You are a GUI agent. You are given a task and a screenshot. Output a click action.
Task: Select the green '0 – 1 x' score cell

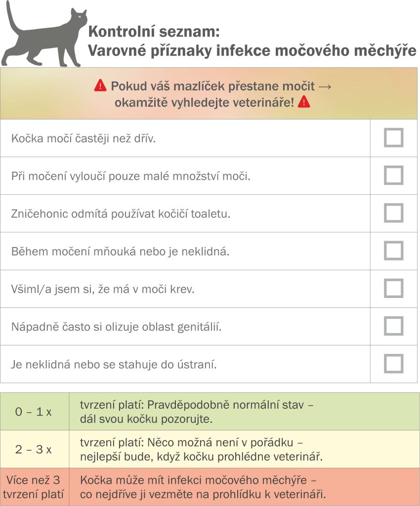[35, 412]
